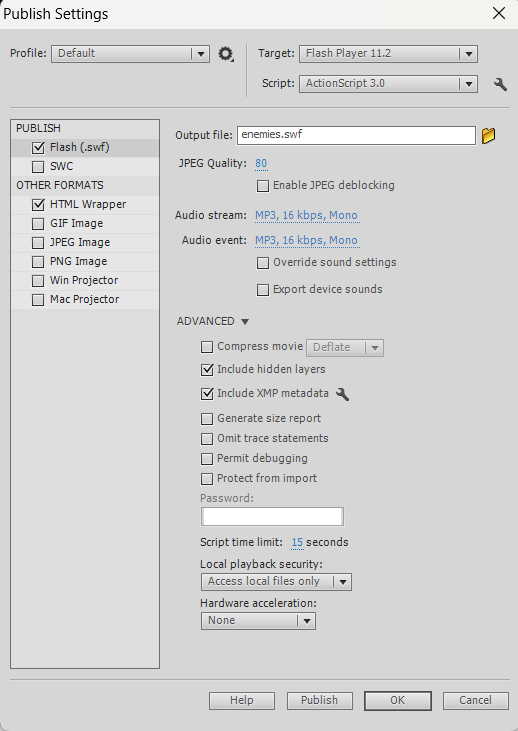Enable Win Projector checkbox
This screenshot has height=731, width=518.
pos(38,281)
